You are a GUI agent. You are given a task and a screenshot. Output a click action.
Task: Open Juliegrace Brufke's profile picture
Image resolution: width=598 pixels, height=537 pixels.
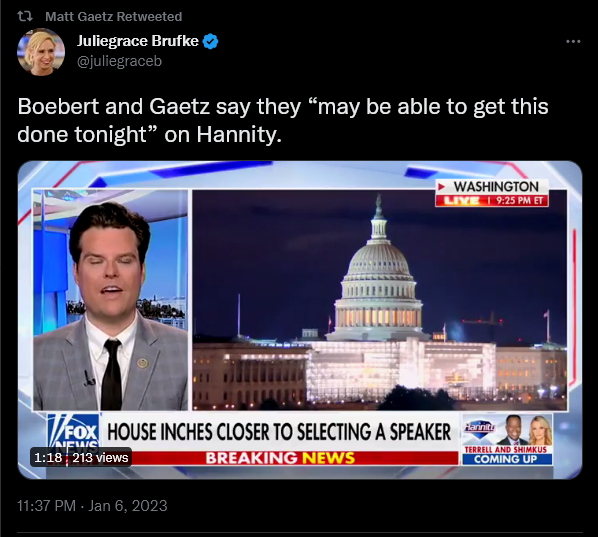point(41,52)
